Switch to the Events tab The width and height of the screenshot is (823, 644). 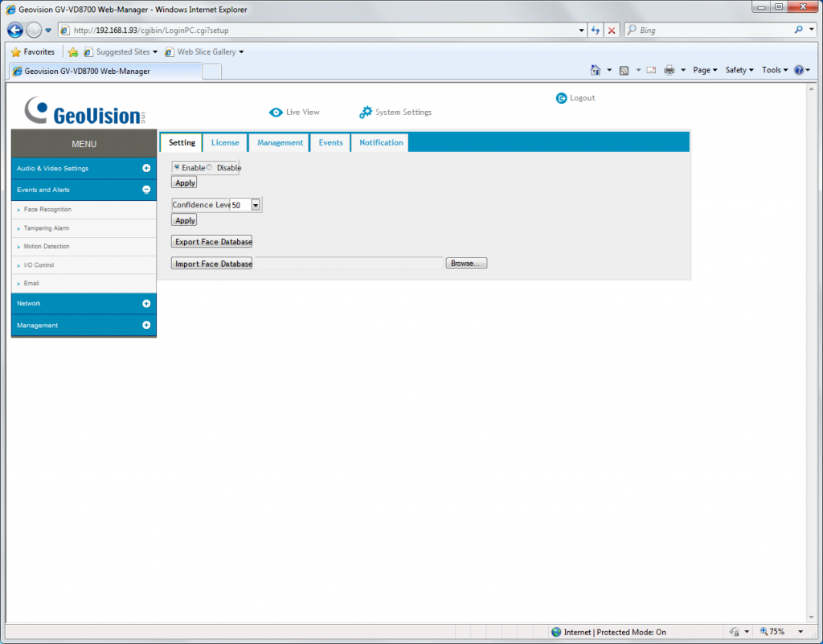coord(330,142)
